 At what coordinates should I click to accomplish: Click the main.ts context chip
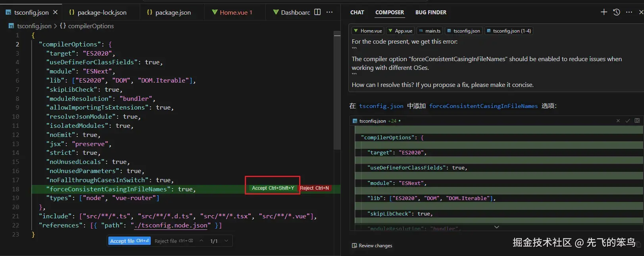click(430, 31)
